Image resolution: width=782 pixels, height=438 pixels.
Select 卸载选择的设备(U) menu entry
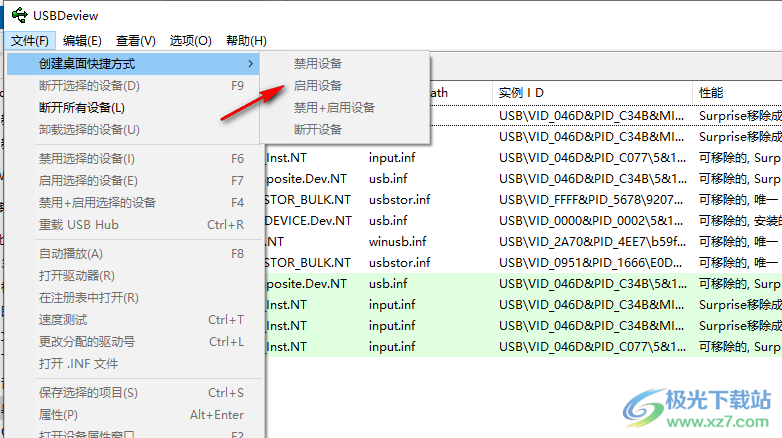tap(133, 130)
